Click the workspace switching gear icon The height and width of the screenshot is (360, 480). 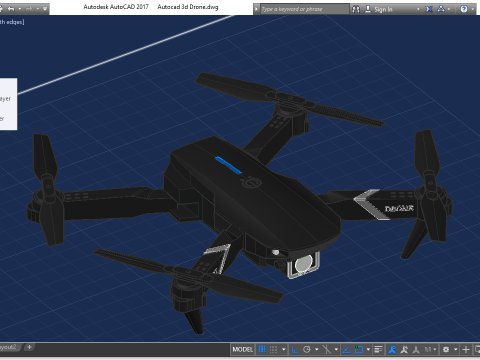pos(446,349)
